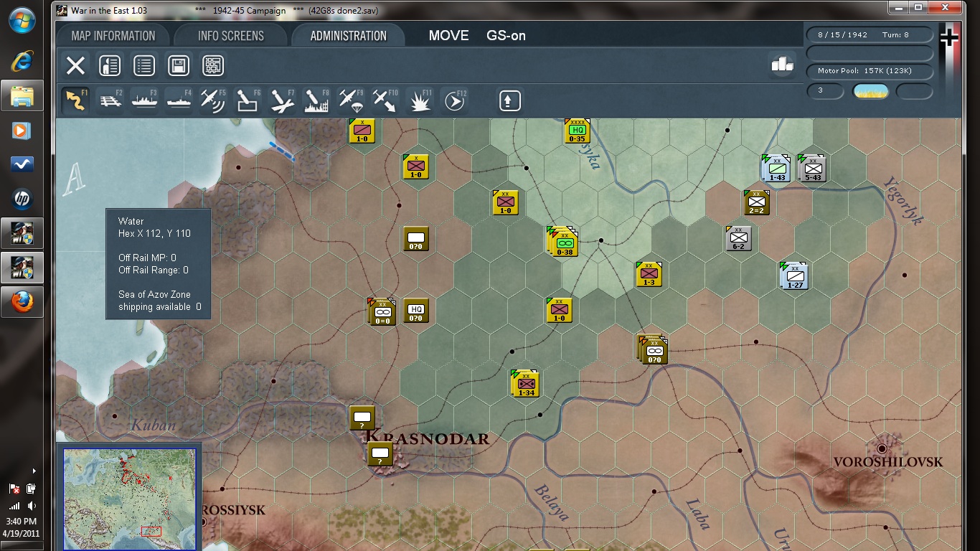
Task: Open the lined list icon
Action: pos(144,66)
